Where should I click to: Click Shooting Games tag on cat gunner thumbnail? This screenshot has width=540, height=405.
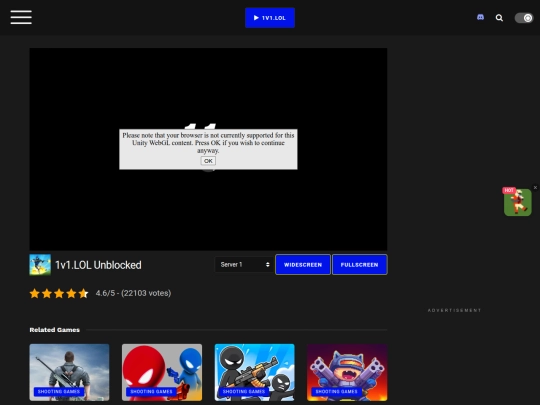(336, 392)
